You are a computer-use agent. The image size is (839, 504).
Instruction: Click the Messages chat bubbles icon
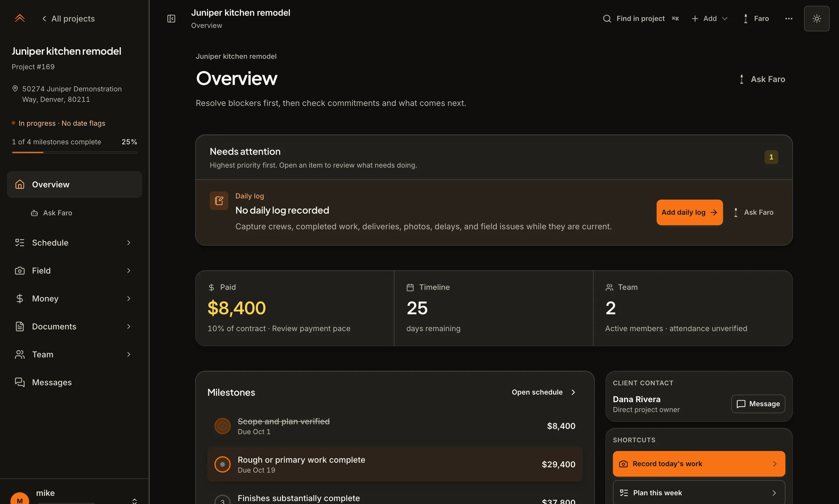[20, 382]
